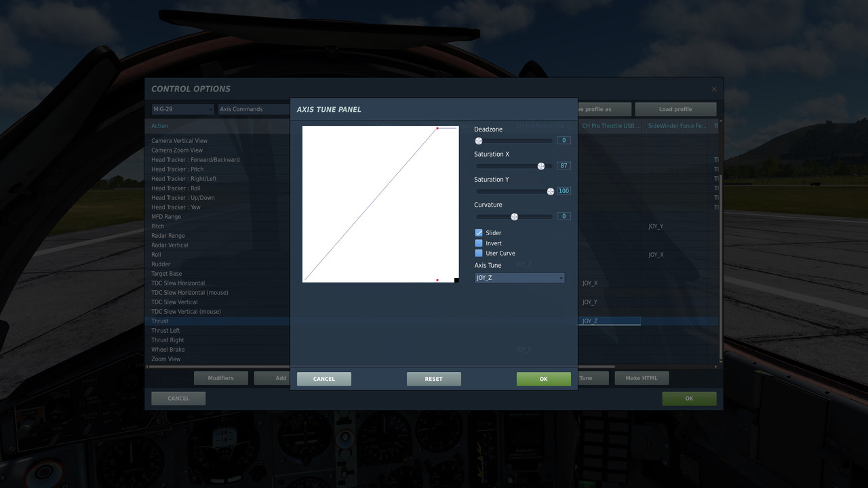868x488 pixels.
Task: Confirm axis tuning with green OK button
Action: click(x=543, y=378)
